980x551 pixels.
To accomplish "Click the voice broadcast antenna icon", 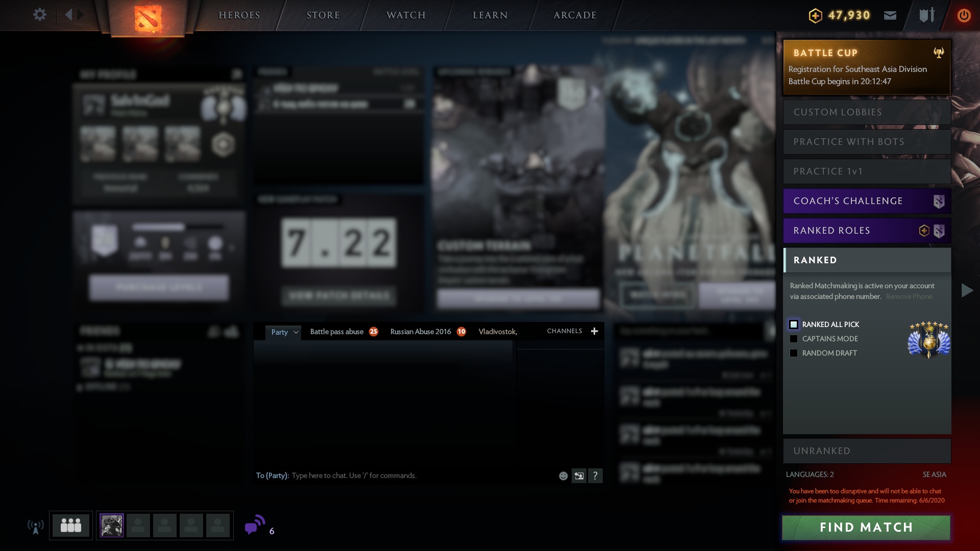I will click(35, 526).
